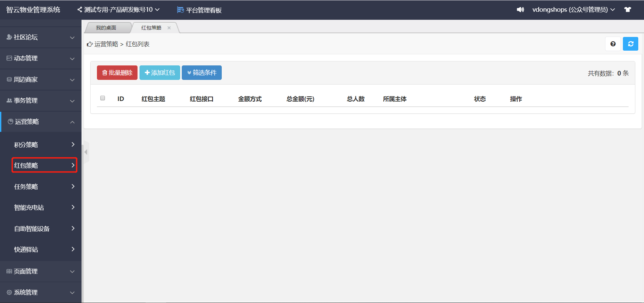Open the T-shirt theme icon

pyautogui.click(x=628, y=10)
